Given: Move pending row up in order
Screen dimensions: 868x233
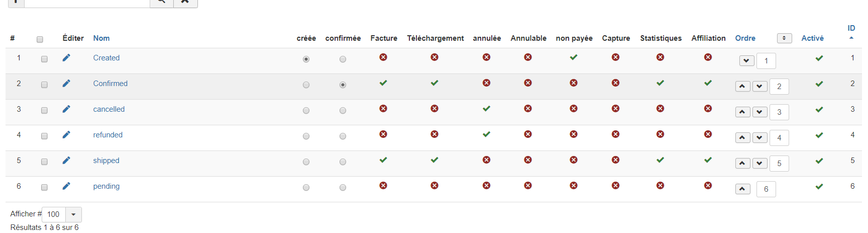Looking at the screenshot, I should 742,189.
